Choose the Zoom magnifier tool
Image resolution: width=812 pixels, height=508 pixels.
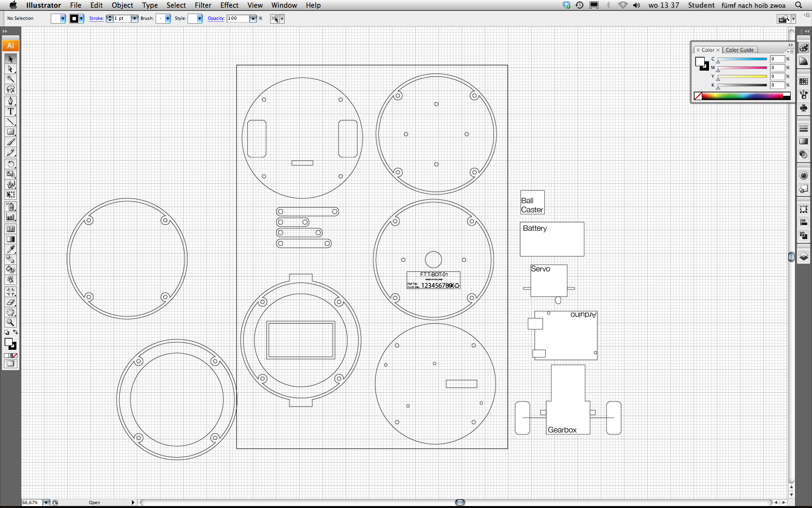tap(11, 323)
